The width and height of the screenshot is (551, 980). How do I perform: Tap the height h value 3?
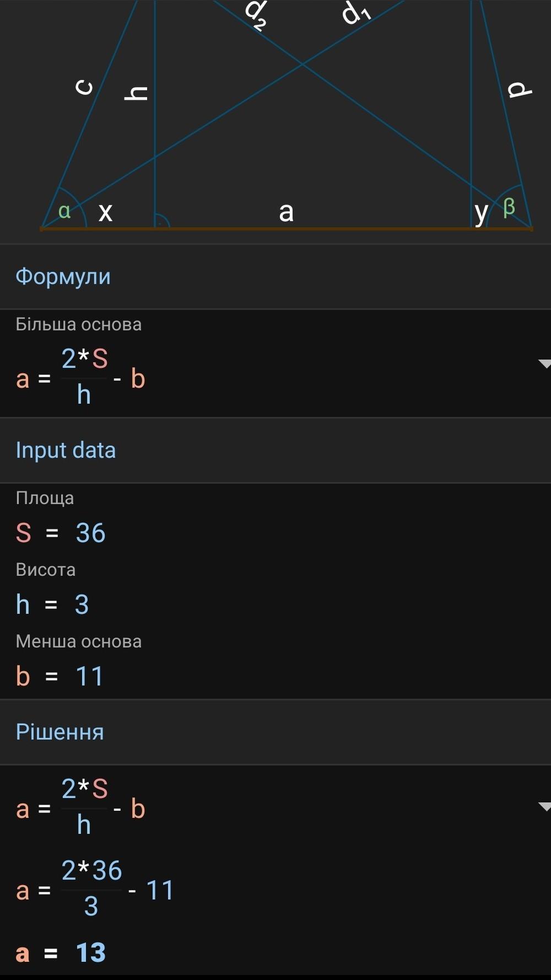pos(82,605)
